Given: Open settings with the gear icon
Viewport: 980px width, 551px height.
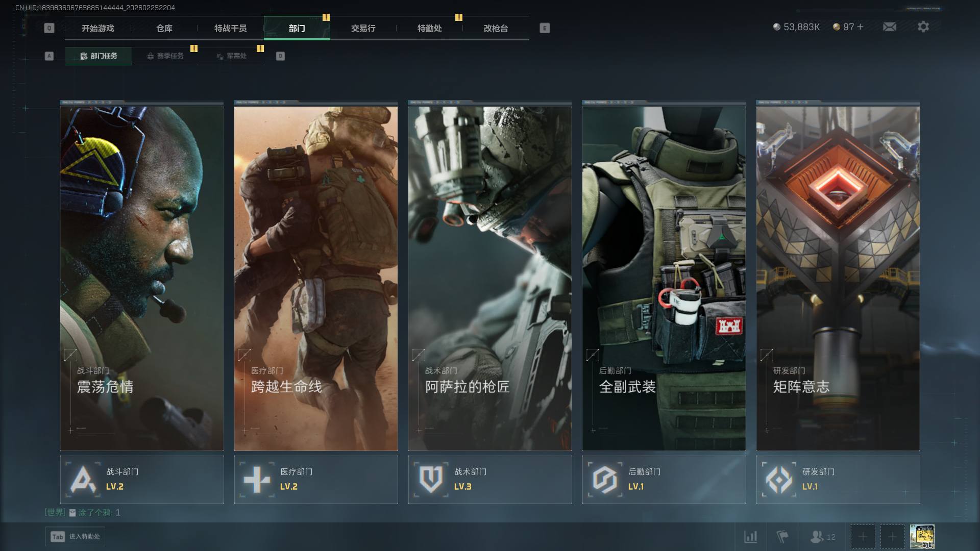Looking at the screenshot, I should point(923,27).
